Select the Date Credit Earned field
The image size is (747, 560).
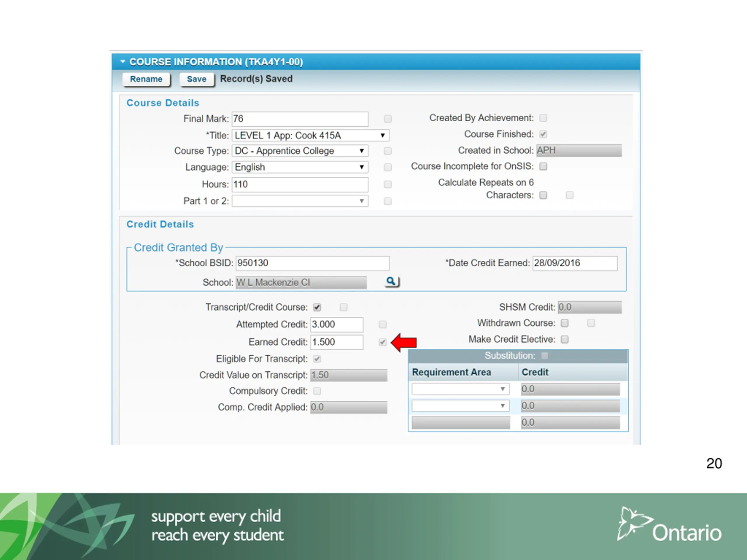(x=575, y=263)
